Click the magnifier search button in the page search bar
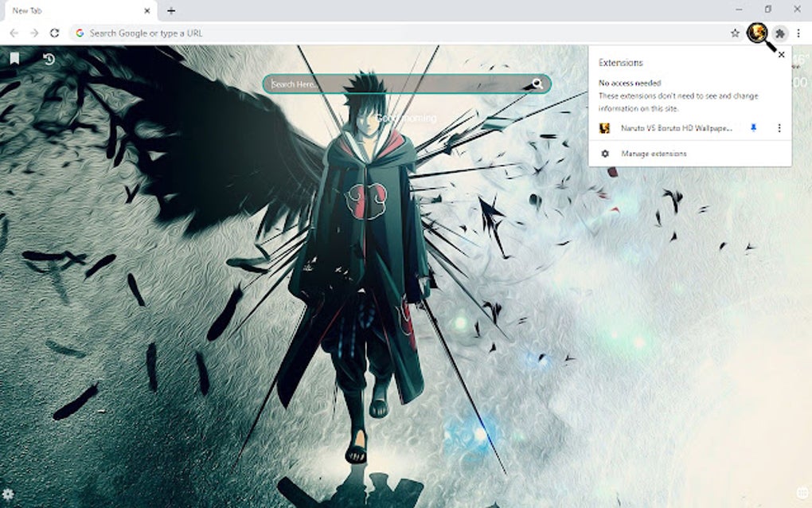The image size is (812, 508). (x=537, y=84)
